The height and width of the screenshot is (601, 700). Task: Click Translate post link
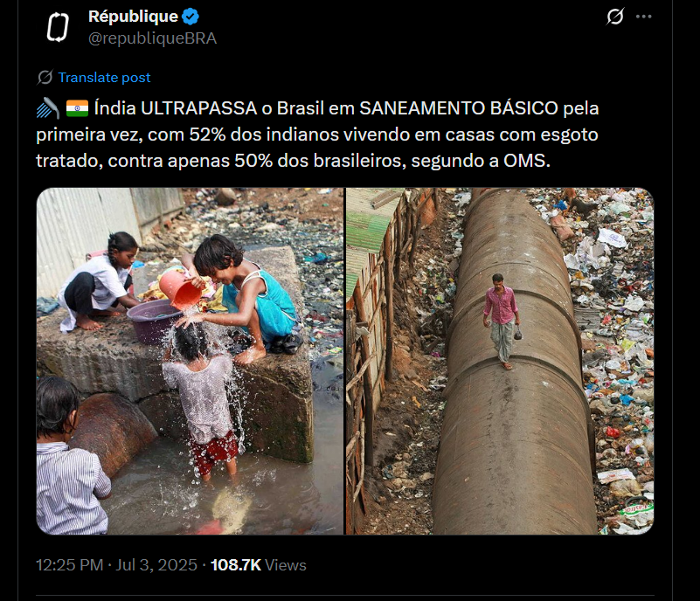[104, 77]
